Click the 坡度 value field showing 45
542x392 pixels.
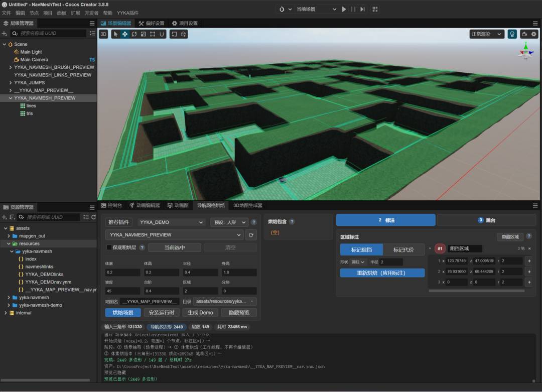coord(122,291)
